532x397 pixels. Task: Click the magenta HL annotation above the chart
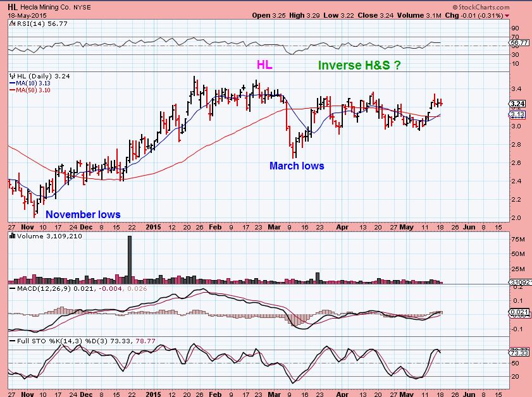[x=264, y=64]
